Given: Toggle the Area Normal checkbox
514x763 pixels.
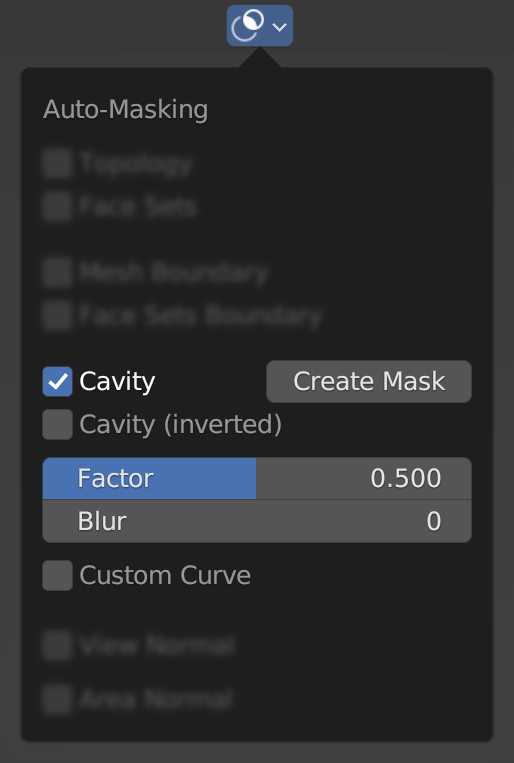Looking at the screenshot, I should click(x=57, y=699).
